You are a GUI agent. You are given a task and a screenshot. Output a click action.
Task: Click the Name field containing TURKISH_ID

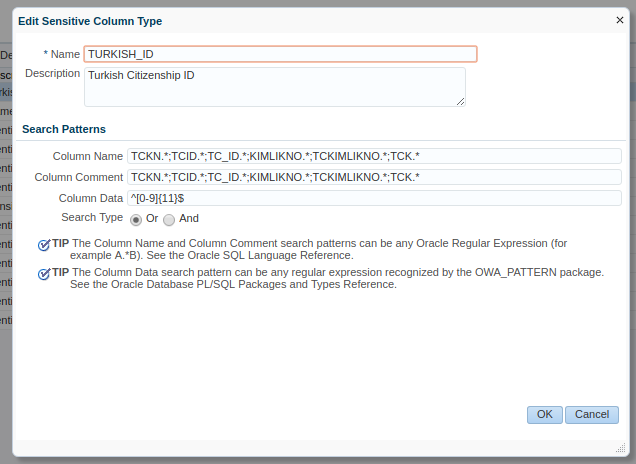tap(280, 54)
